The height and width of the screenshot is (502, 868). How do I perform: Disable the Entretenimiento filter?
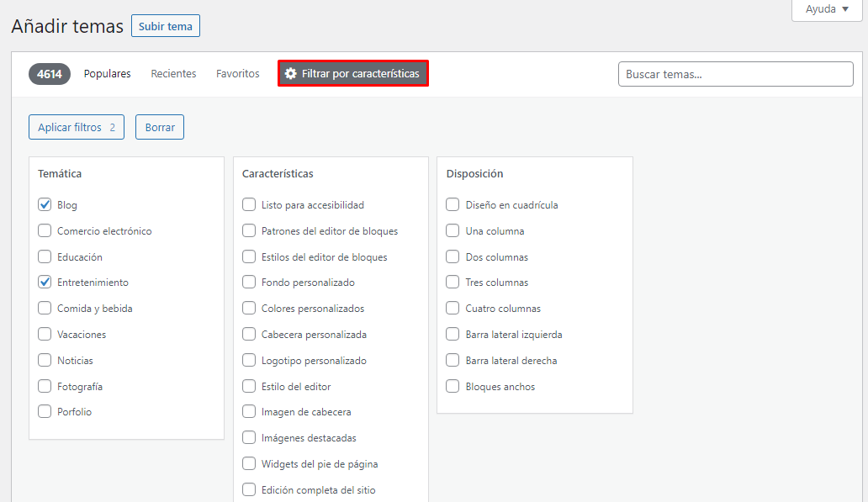[x=44, y=282]
